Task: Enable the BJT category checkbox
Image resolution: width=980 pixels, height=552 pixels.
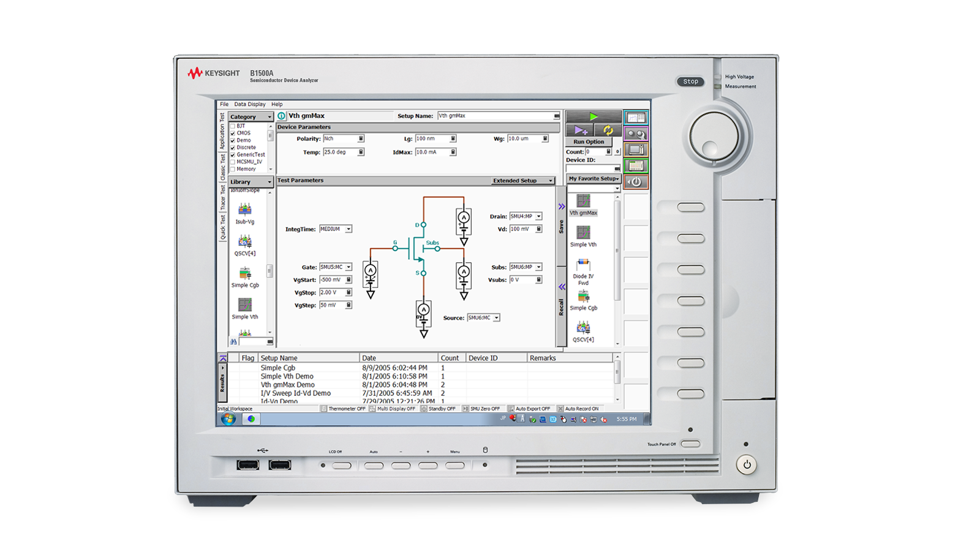Action: (x=233, y=126)
